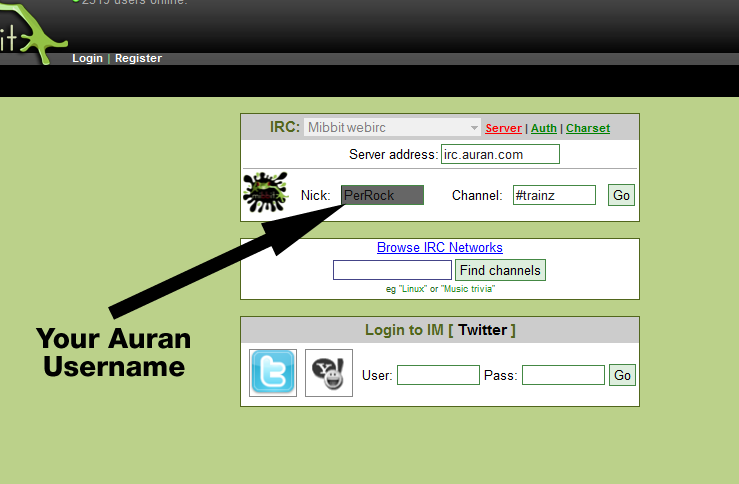The height and width of the screenshot is (484, 739).
Task: Open the Charset settings link
Action: pos(588,128)
